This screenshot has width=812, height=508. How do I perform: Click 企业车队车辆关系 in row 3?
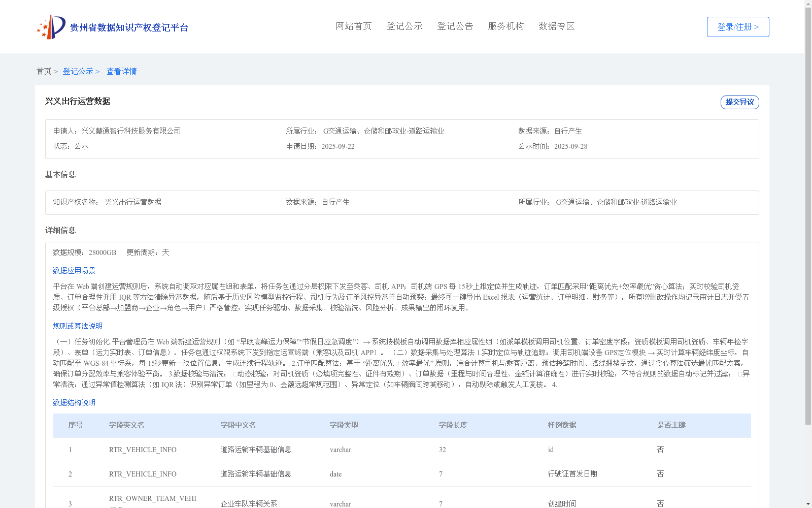pos(249,504)
